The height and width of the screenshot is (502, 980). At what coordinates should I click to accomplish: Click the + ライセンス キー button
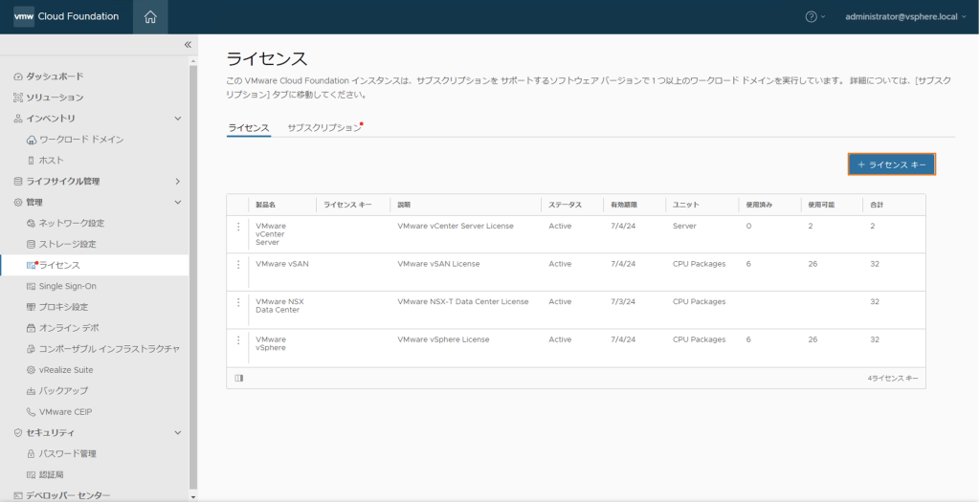(x=891, y=164)
